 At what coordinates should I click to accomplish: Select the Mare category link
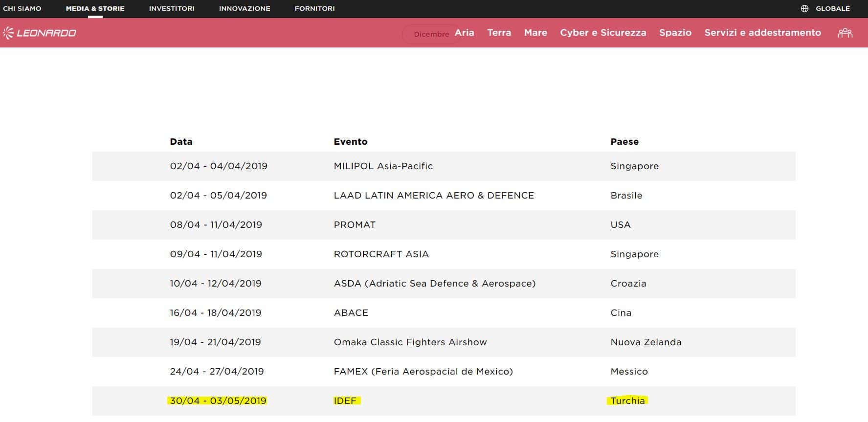pos(535,33)
